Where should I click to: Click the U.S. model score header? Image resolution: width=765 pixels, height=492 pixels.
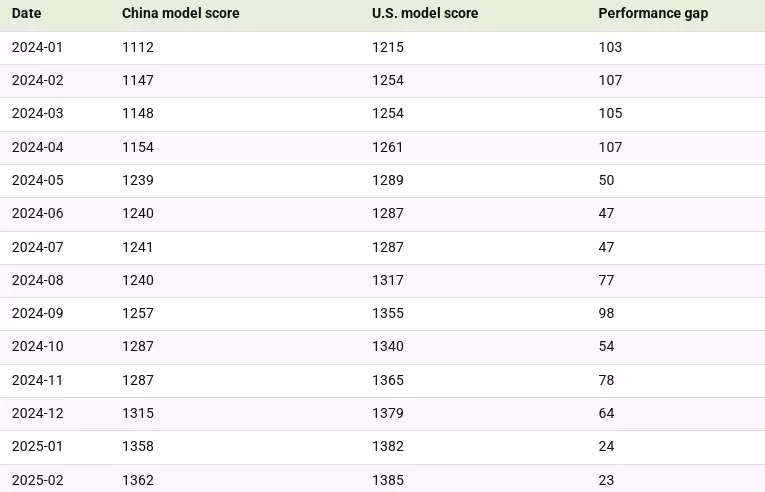[x=425, y=14]
